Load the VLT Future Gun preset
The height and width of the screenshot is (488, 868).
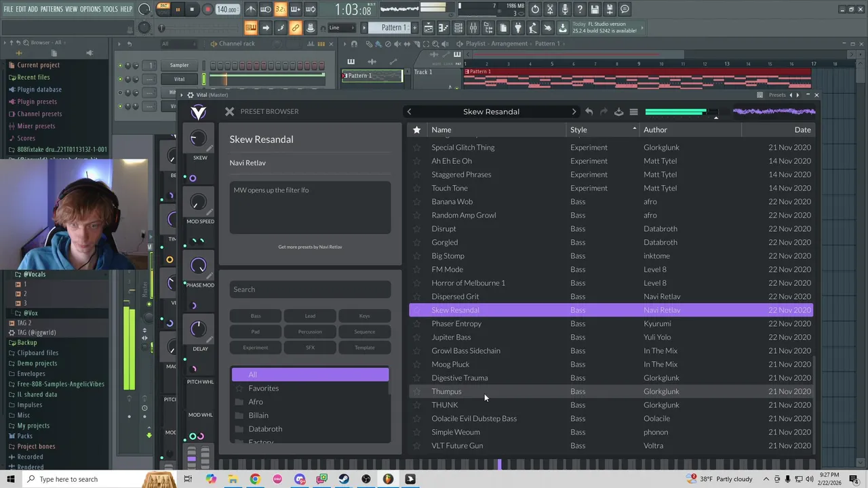point(610,445)
